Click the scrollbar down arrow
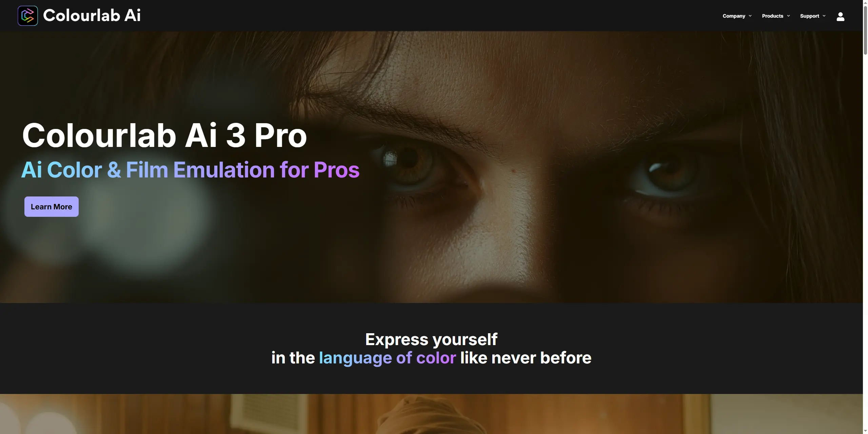 (x=865, y=431)
